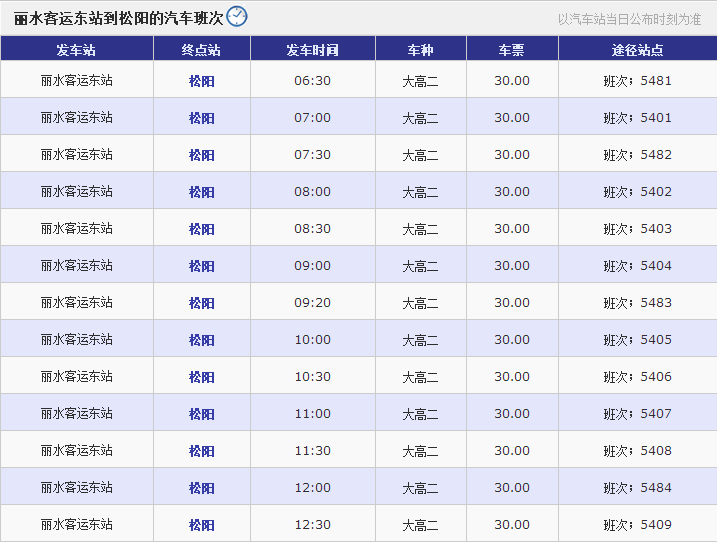
Task: Click the 终点站 column header
Action: tap(201, 50)
